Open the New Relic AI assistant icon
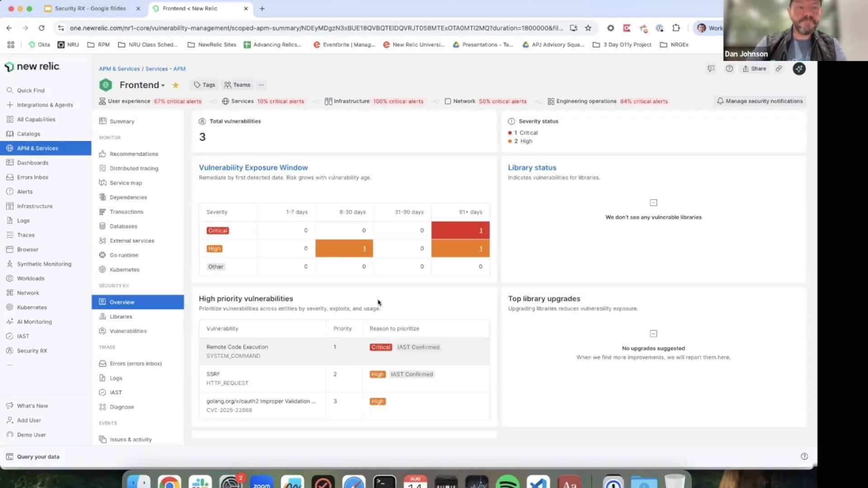The height and width of the screenshot is (488, 868). (x=799, y=69)
